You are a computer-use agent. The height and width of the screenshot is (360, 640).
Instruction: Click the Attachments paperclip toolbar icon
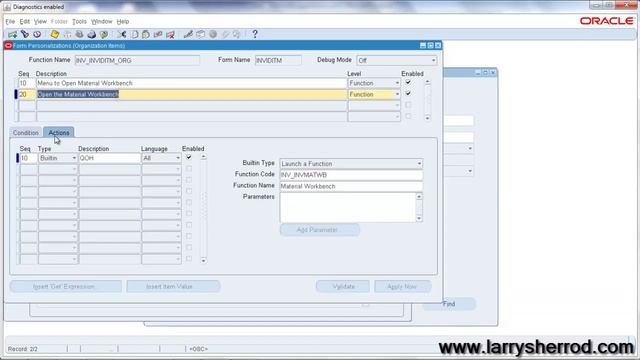click(225, 34)
